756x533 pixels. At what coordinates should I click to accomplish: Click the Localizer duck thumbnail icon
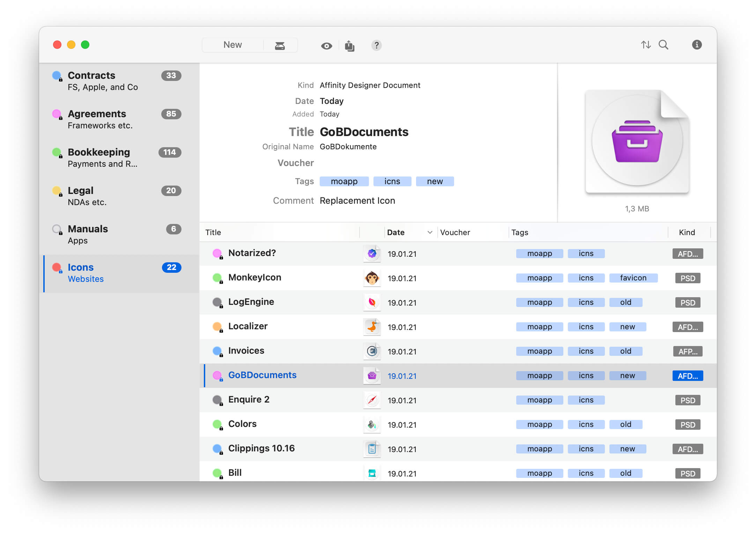(x=372, y=327)
